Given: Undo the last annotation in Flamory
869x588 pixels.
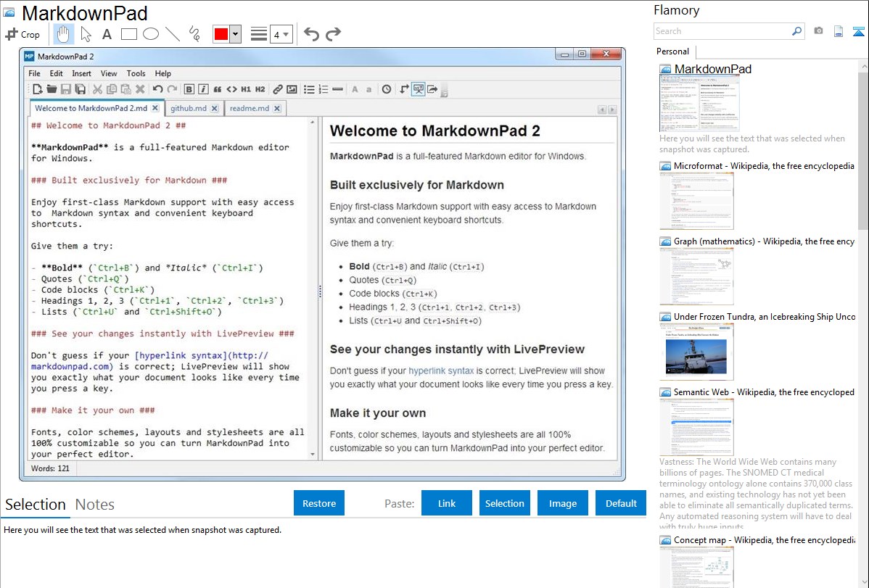Looking at the screenshot, I should tap(311, 34).
